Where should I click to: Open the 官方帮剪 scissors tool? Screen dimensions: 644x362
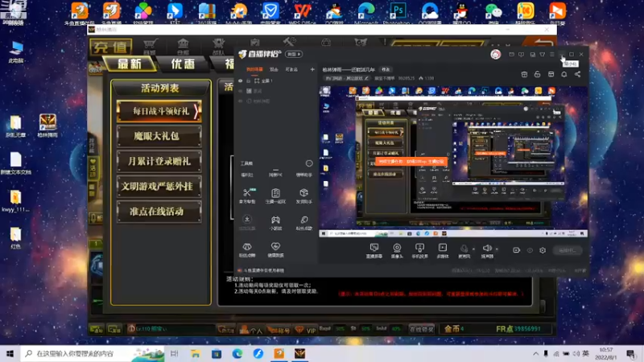pos(247,195)
